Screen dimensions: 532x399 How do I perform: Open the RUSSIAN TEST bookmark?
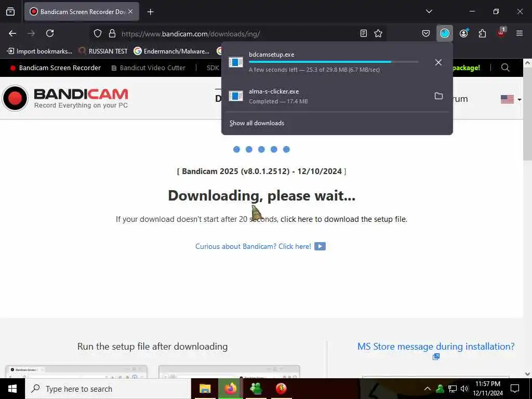tap(103, 51)
